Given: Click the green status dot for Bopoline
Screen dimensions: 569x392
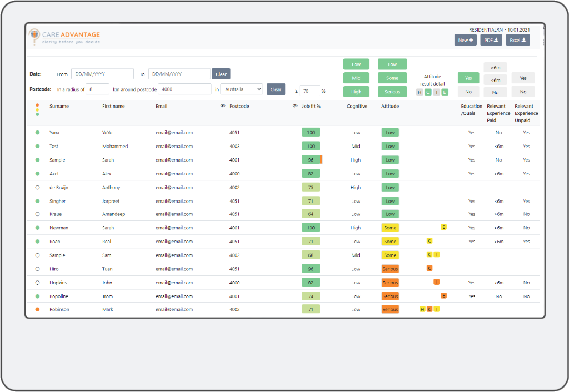Looking at the screenshot, I should tap(37, 296).
